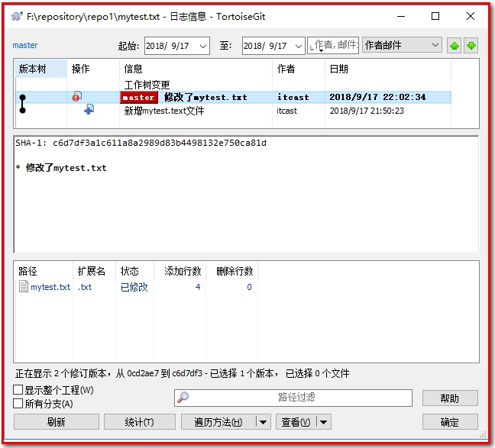Click the .txt extension cell
This screenshot has width=495, height=448.
[x=85, y=287]
